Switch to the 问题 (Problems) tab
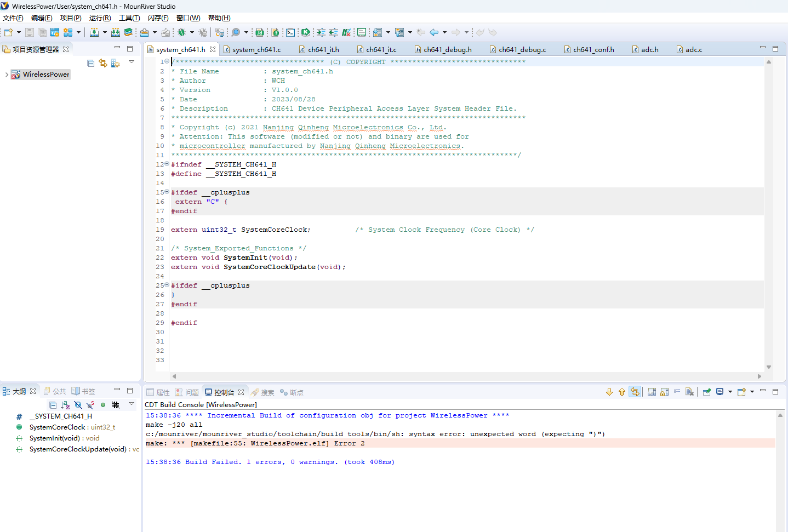Image resolution: width=788 pixels, height=532 pixels. point(187,392)
